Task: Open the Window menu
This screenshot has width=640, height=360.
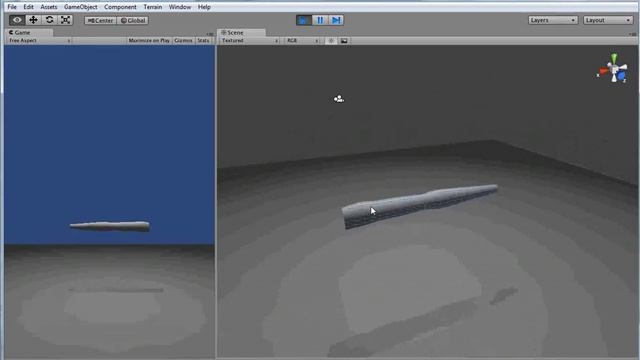Action: tap(180, 7)
